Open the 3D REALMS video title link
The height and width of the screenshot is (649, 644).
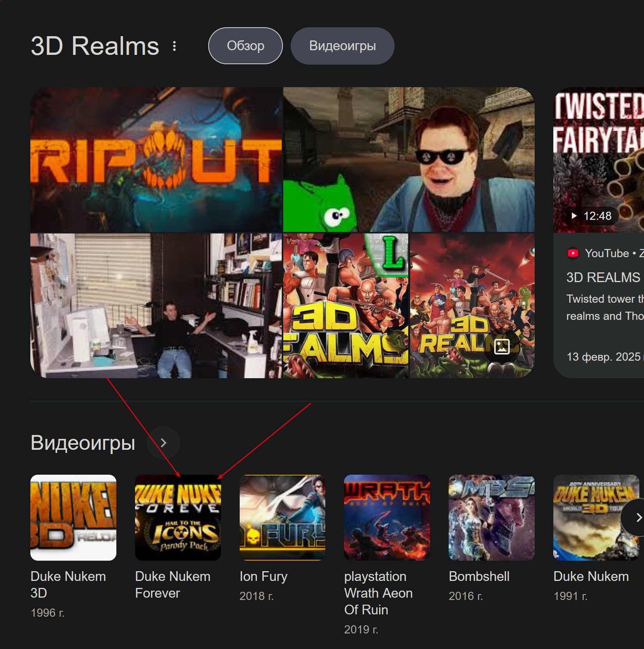[604, 277]
